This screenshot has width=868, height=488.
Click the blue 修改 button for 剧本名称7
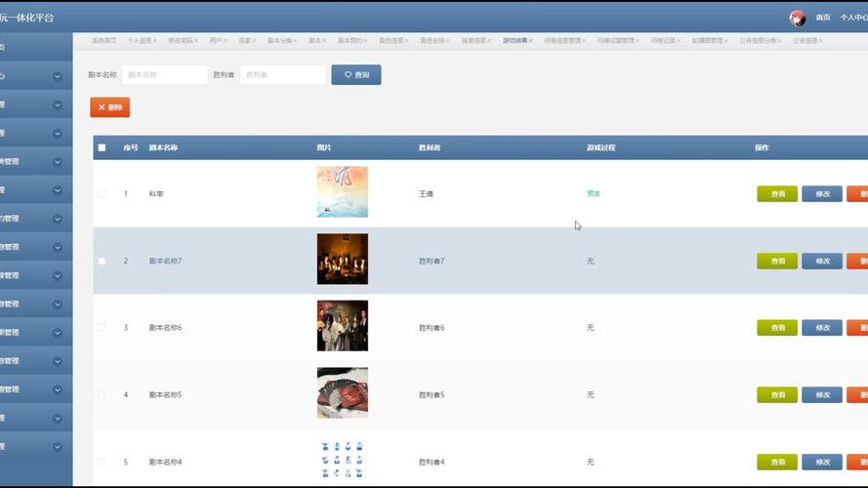pos(821,262)
